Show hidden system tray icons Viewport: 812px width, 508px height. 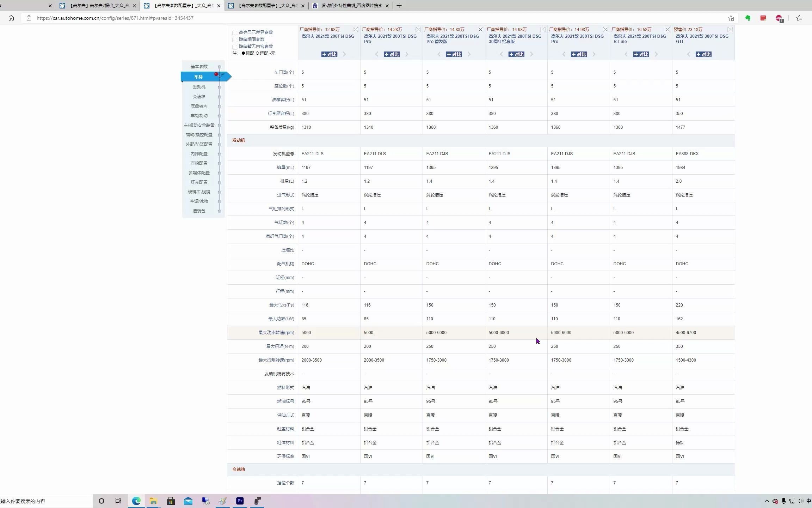coord(767,501)
